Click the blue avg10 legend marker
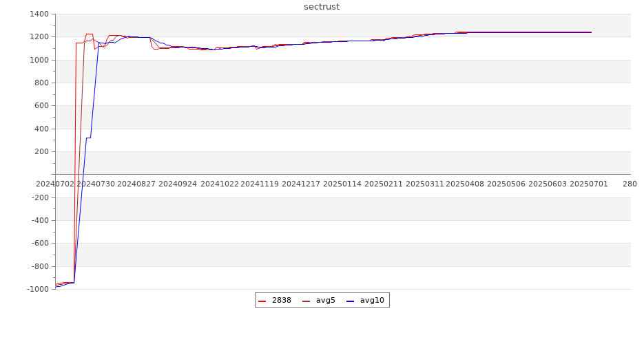 350,301
